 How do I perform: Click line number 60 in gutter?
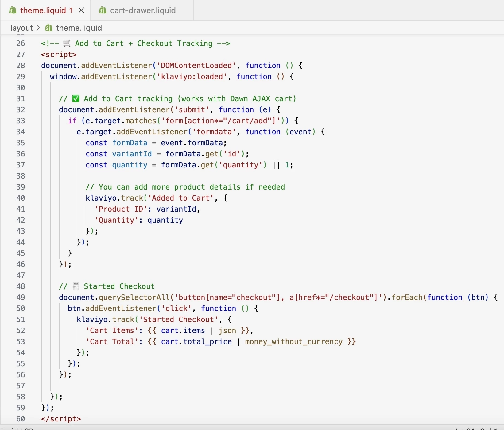click(21, 419)
